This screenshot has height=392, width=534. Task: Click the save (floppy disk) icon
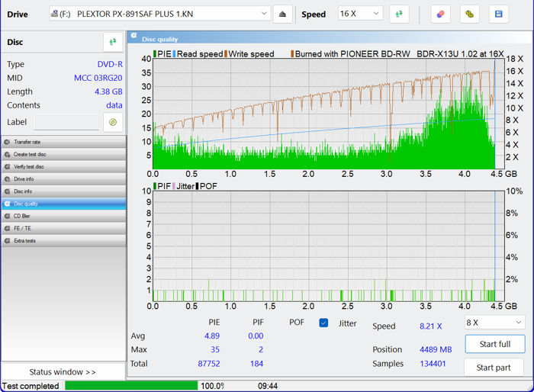499,14
